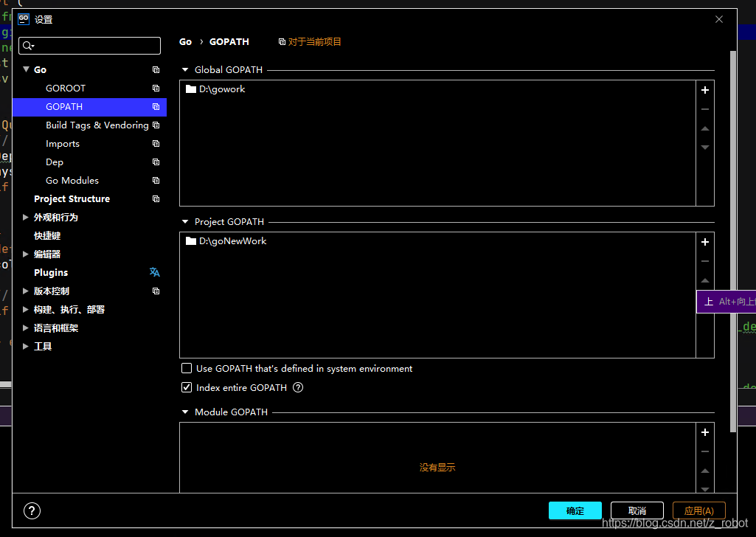Click 应用(A) to apply changes
The image size is (756, 537).
tap(698, 510)
